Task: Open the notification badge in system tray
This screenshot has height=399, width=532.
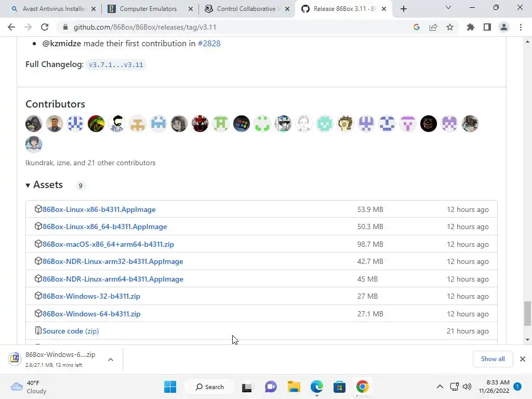Action: [517, 387]
